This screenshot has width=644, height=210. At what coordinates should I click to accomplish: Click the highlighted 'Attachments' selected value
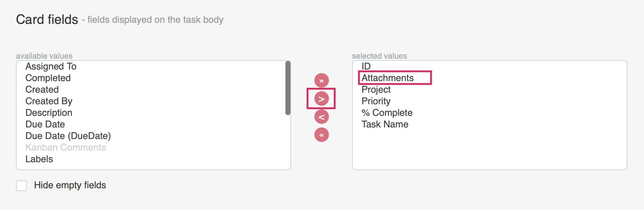[388, 78]
